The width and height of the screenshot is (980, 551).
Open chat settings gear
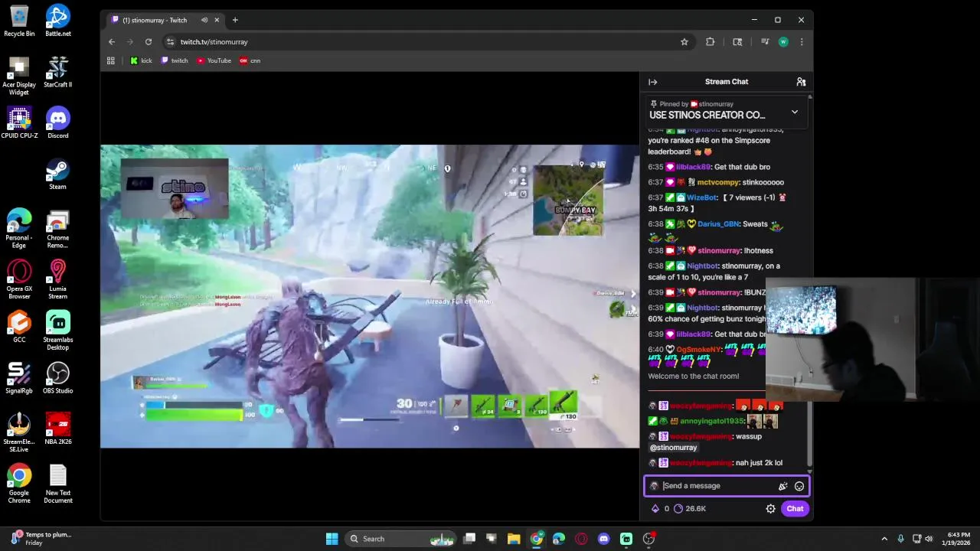coord(770,509)
